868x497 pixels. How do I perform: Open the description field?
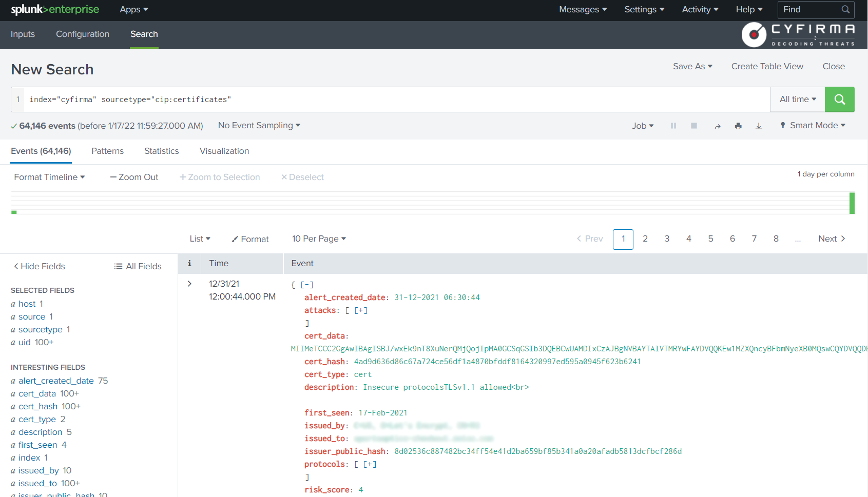pos(41,432)
